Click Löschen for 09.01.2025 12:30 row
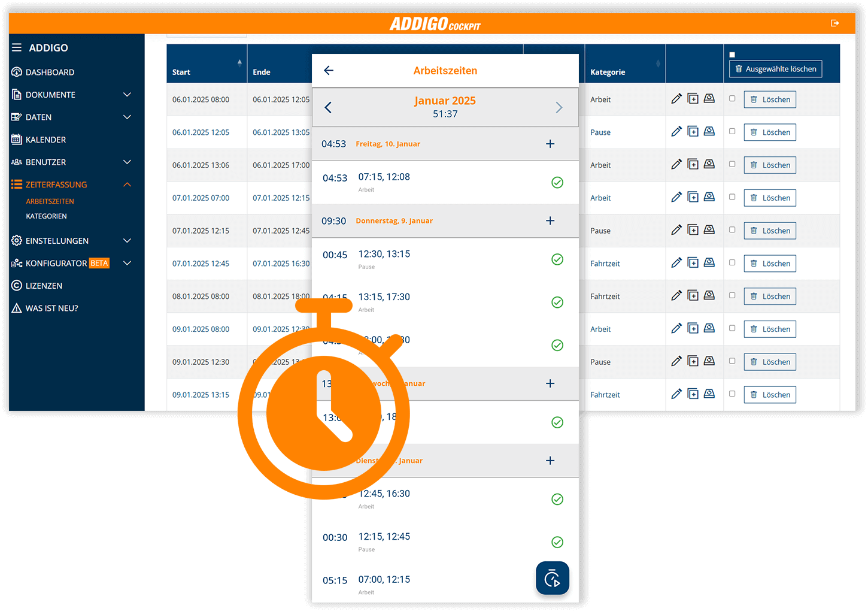Viewport: 868px width, 611px height. [770, 362]
